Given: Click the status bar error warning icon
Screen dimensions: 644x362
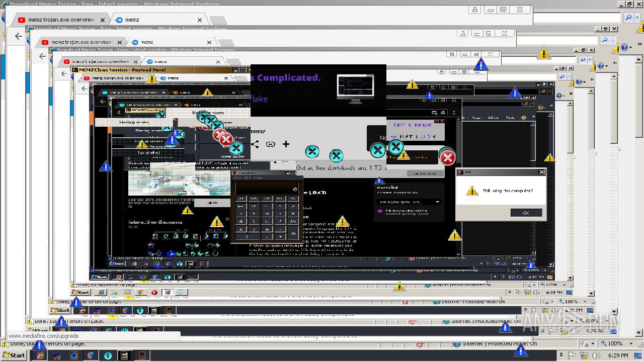Looking at the screenshot, I should [x=5, y=344].
